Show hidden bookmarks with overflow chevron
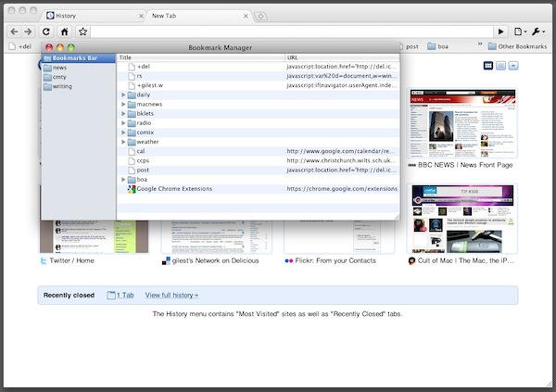The height and width of the screenshot is (392, 556). click(480, 44)
